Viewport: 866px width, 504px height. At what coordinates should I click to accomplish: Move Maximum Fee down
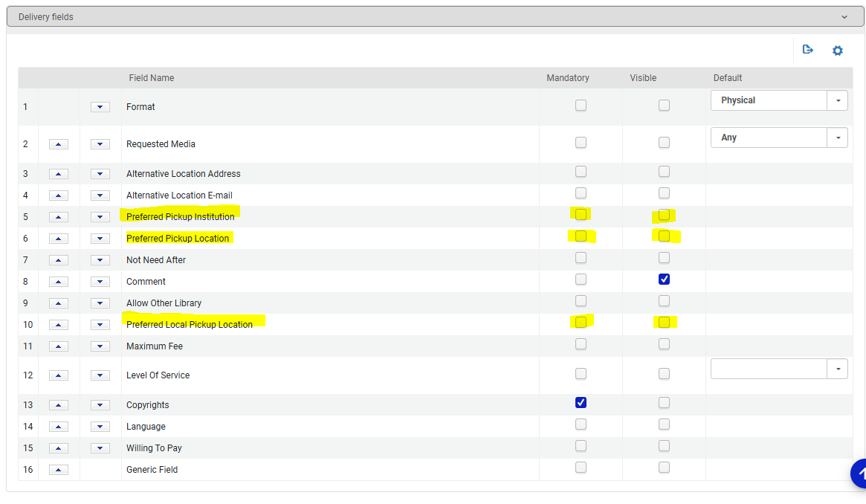[x=100, y=346]
